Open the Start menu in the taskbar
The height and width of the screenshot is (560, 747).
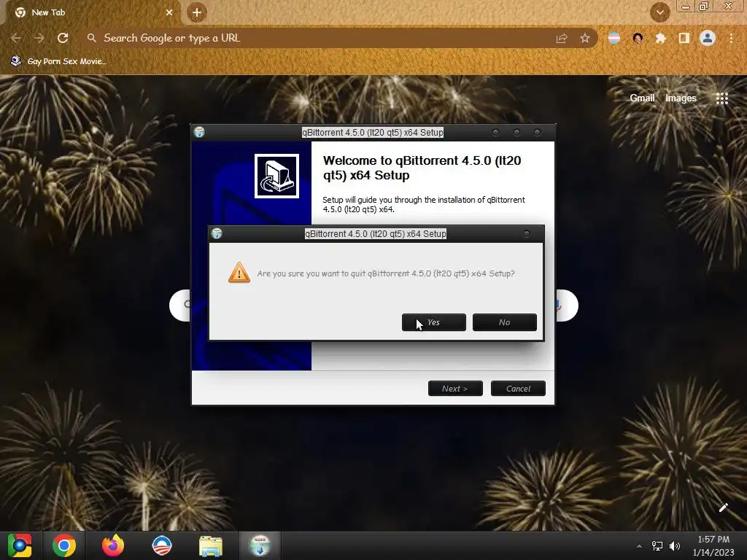20,545
